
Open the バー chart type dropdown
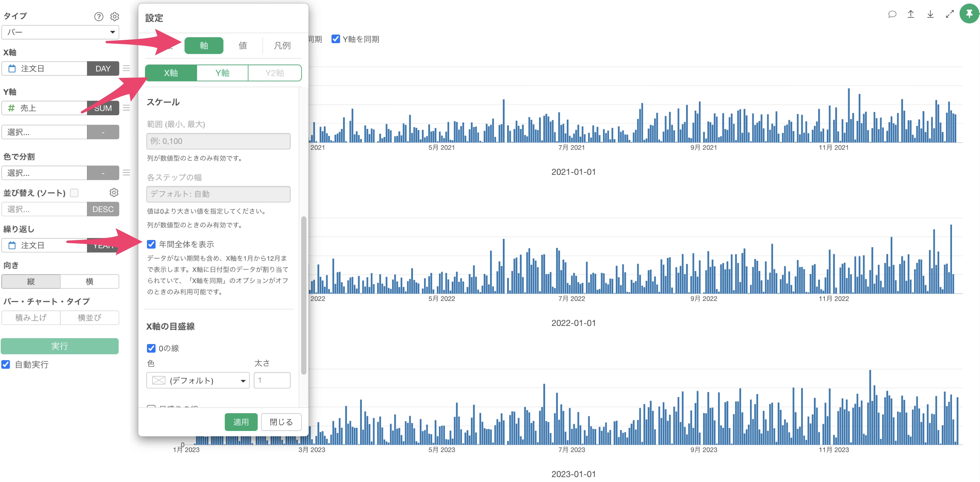[x=60, y=32]
